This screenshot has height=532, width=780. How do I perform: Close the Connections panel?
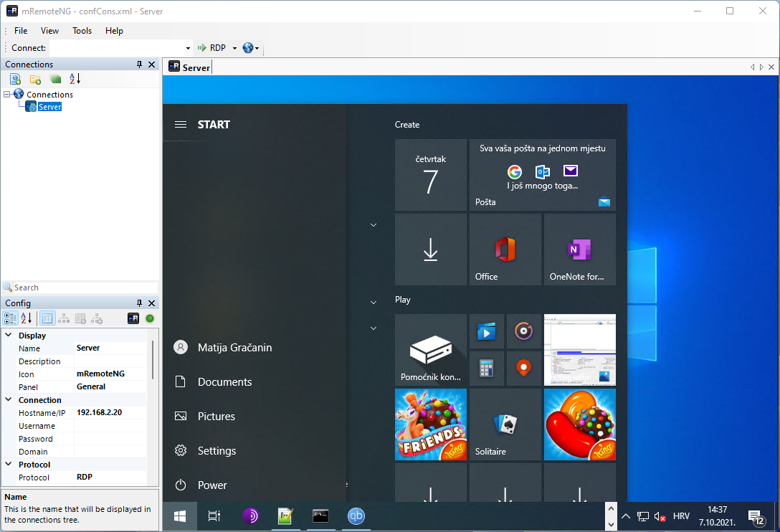point(152,65)
